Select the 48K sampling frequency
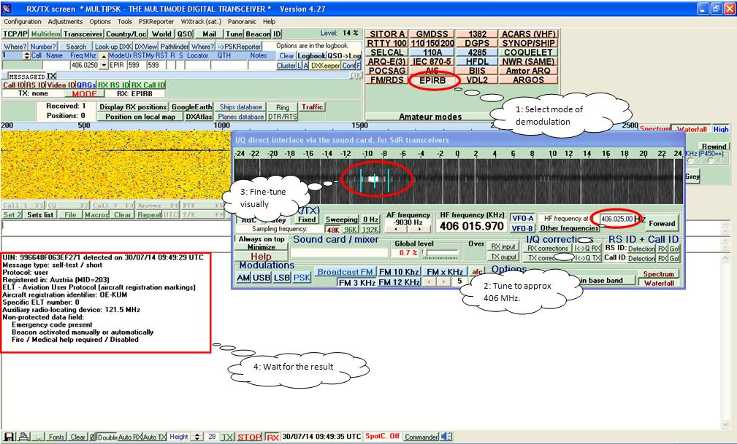 333,229
